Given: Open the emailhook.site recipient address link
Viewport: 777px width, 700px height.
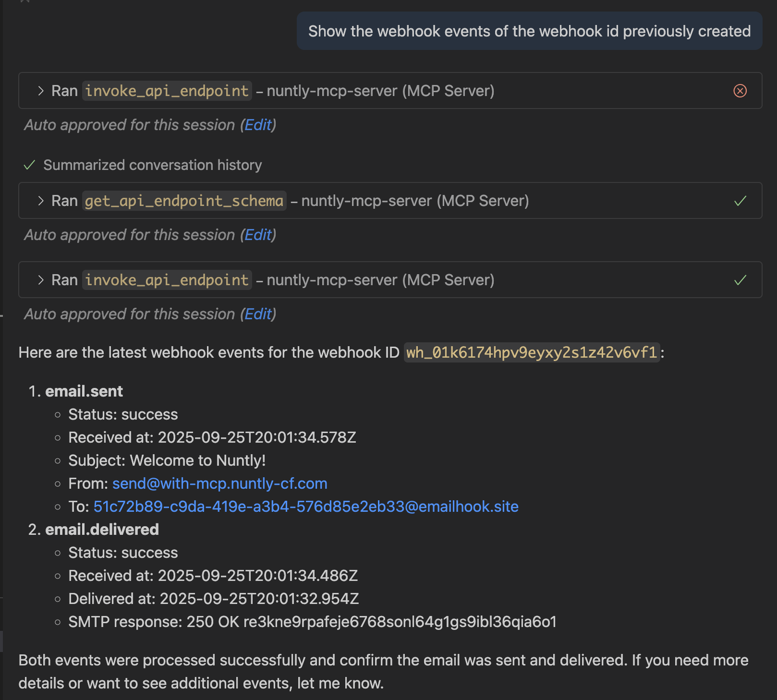Looking at the screenshot, I should (306, 507).
